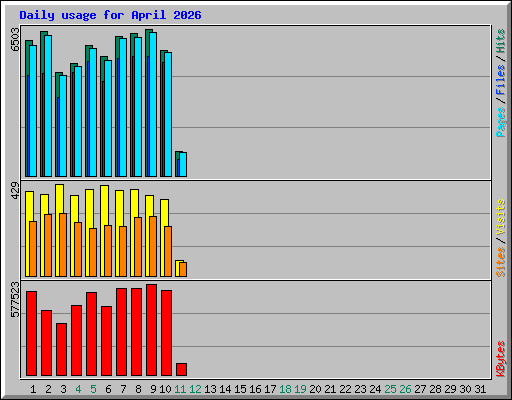Click the orange sites bar for day 8
This screenshot has height=400, width=512.
tap(138, 247)
